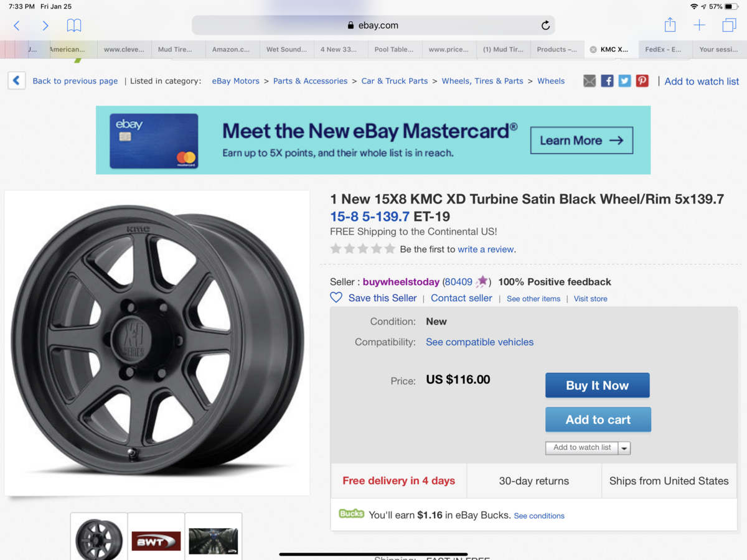Open Safari bookmarks book icon
747x560 pixels.
[x=74, y=26]
